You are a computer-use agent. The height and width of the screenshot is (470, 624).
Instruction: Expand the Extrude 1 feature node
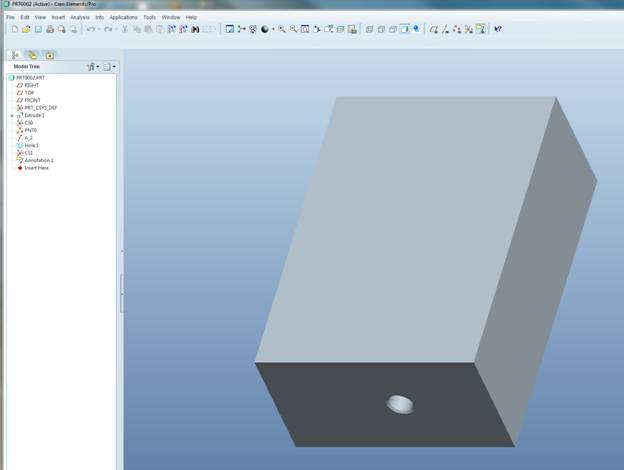pos(12,115)
